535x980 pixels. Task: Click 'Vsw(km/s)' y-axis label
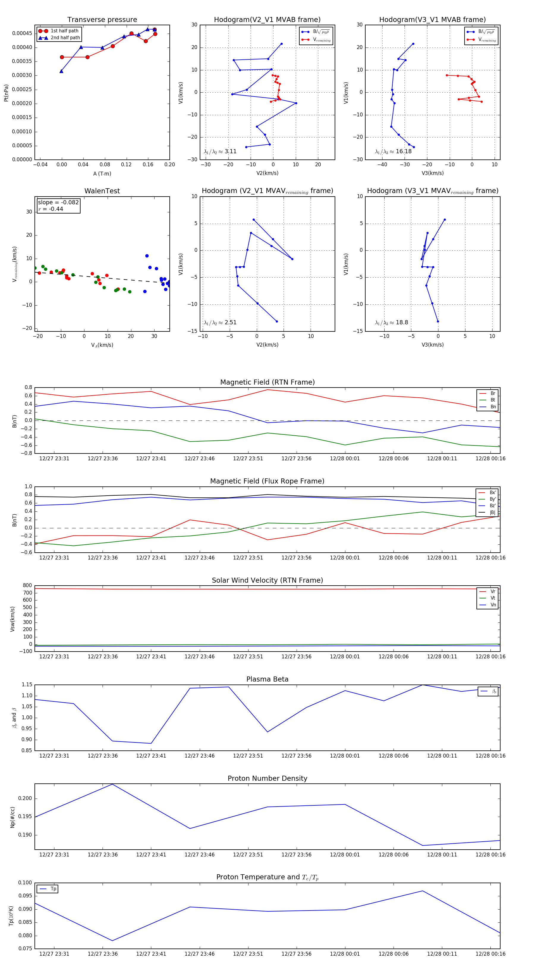point(12,619)
